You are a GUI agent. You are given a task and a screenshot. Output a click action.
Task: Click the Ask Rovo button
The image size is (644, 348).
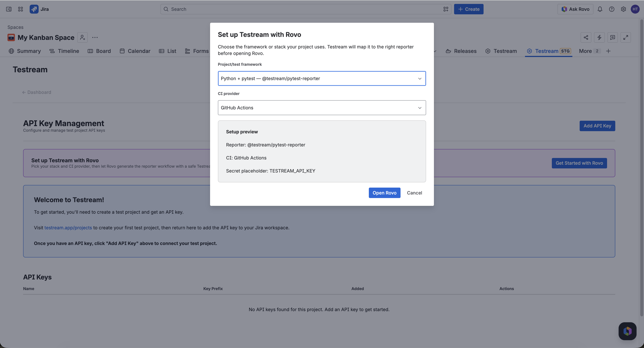[x=575, y=9]
